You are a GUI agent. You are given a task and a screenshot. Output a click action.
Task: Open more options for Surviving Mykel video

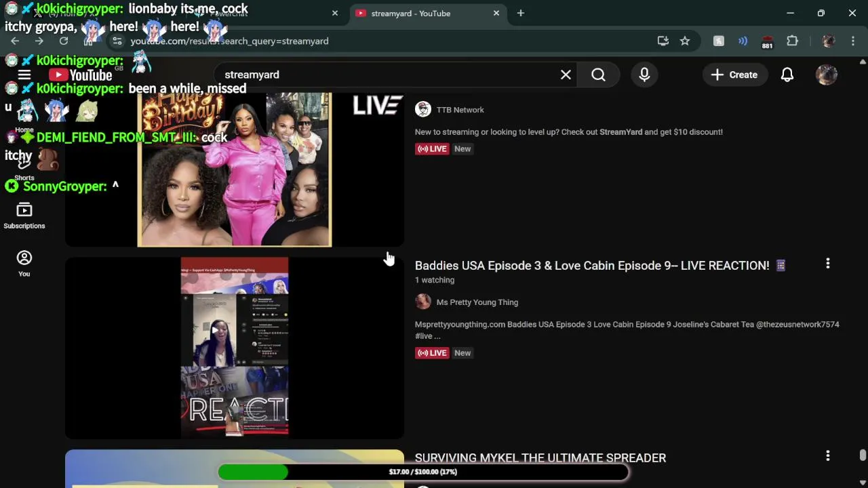point(827,456)
